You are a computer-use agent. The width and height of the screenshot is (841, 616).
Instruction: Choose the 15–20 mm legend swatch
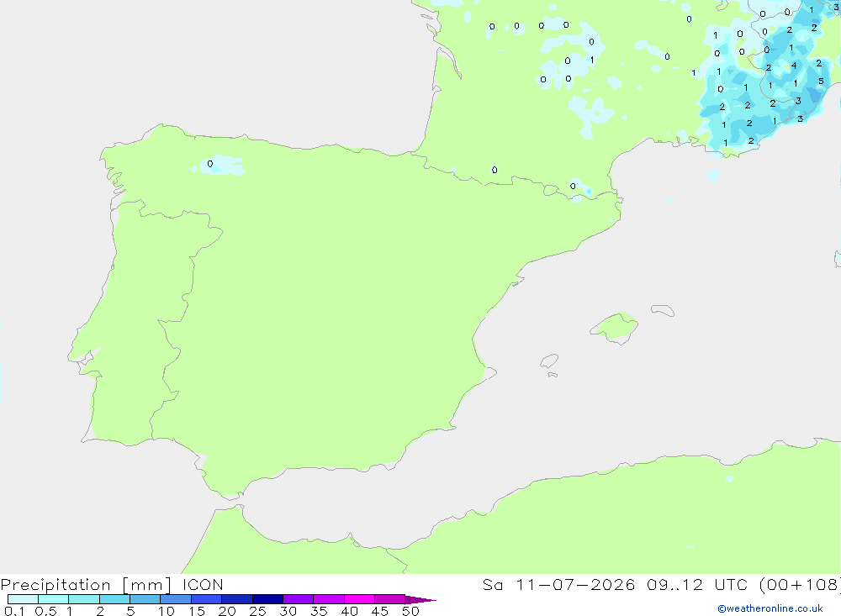tap(206, 599)
